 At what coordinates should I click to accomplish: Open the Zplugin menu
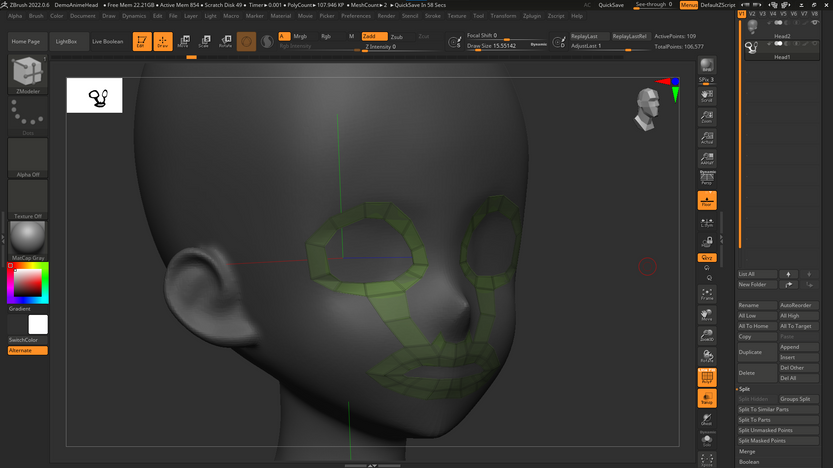(x=532, y=16)
